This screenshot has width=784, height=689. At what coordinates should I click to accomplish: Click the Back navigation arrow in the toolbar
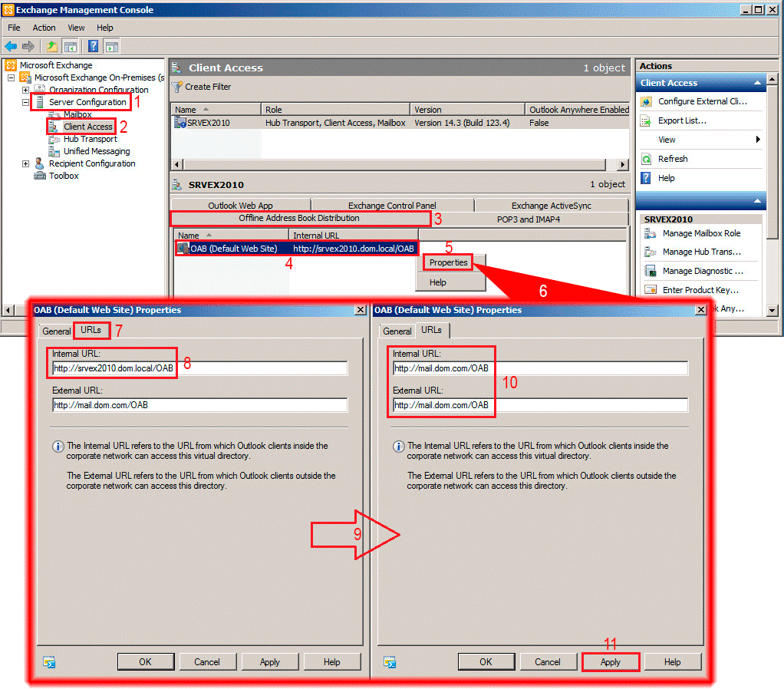[10, 45]
